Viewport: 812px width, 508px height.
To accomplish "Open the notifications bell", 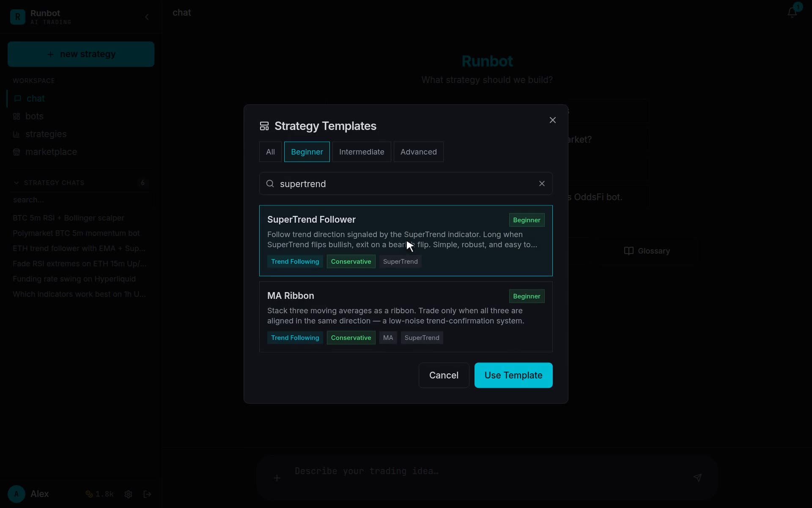I will (x=792, y=12).
